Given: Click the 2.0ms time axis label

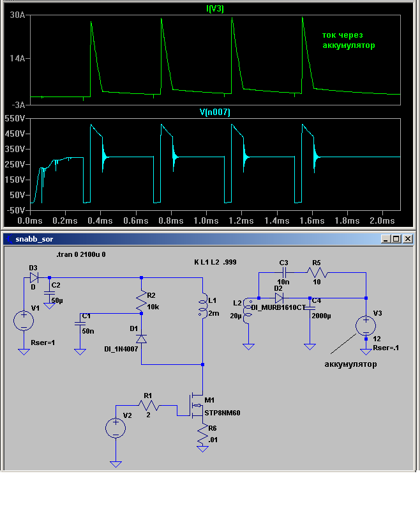Looking at the screenshot, I should click(x=382, y=221).
